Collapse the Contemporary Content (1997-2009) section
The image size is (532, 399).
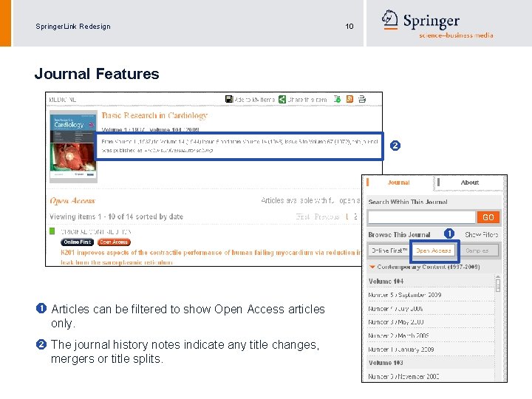pos(372,267)
